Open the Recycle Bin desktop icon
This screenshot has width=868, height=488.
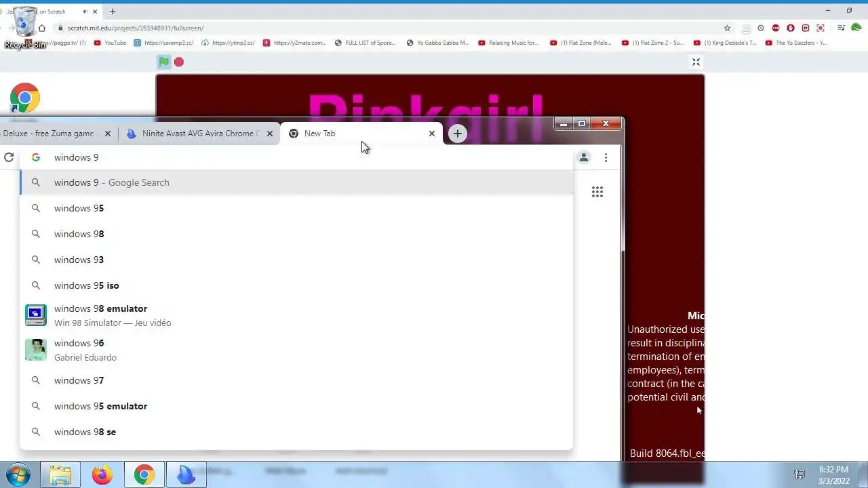(x=26, y=27)
